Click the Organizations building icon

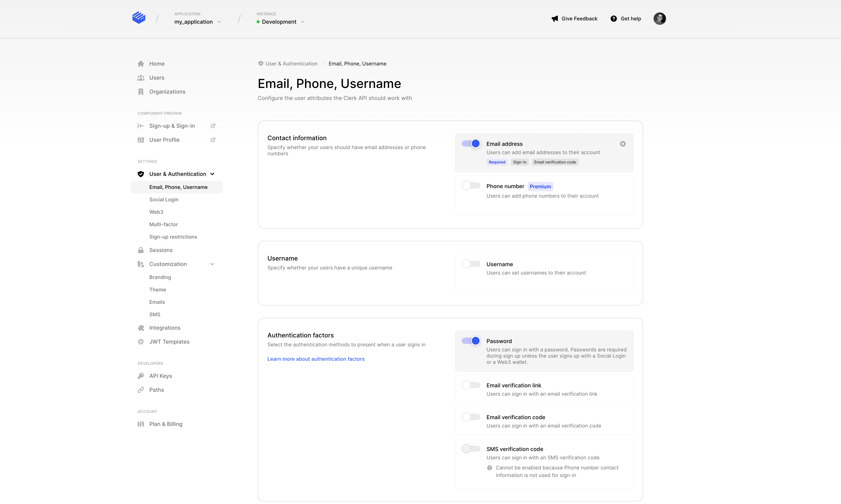tap(141, 92)
